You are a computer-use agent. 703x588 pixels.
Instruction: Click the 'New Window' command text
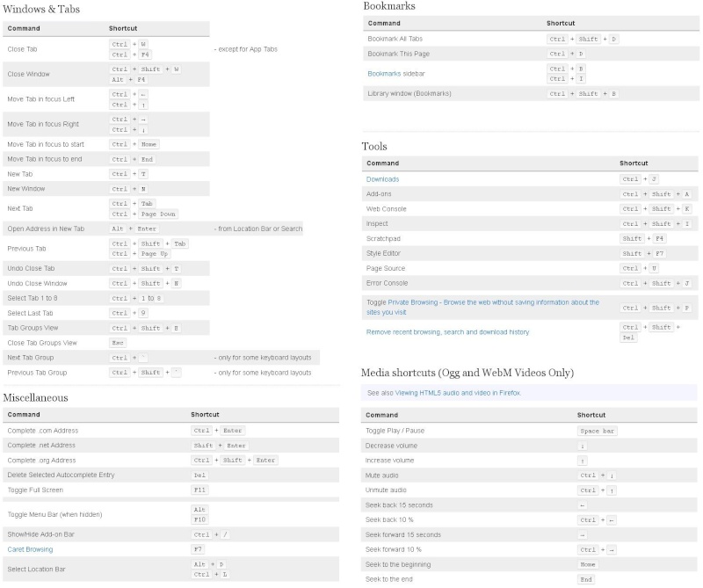[26, 189]
